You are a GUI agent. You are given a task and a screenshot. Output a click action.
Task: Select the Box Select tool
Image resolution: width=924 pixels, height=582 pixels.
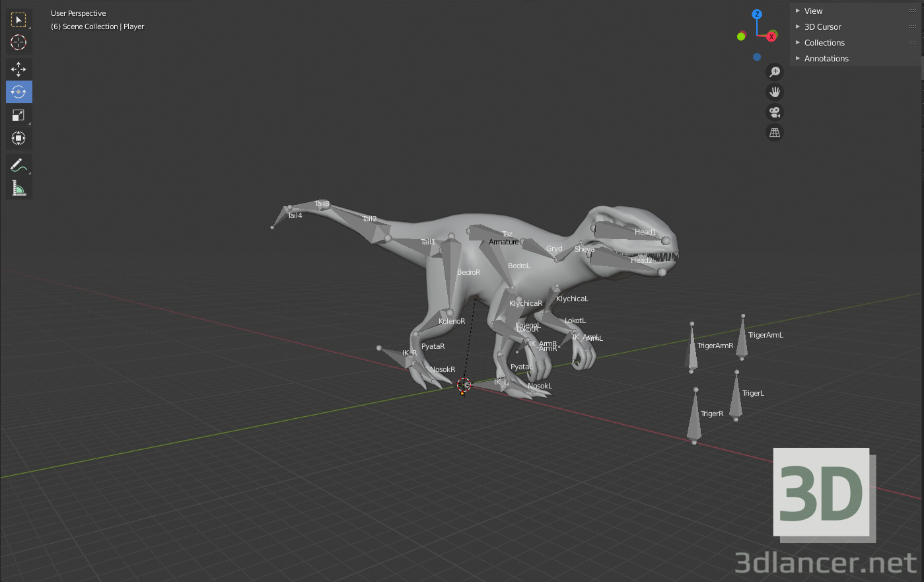coord(18,19)
